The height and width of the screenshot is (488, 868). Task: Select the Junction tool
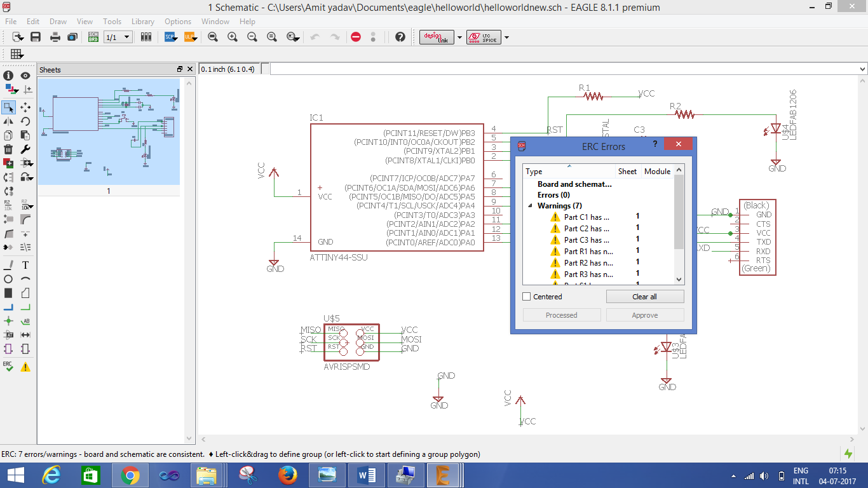coord(8,321)
